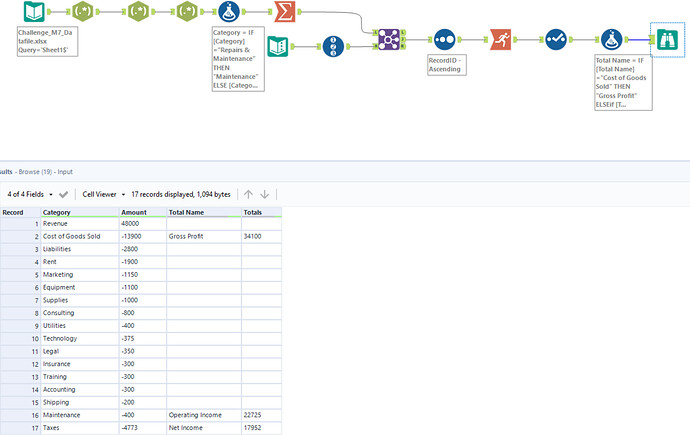The image size is (690, 435).
Task: Open the Browse tool with binoculars icon
Action: pyautogui.click(x=666, y=39)
